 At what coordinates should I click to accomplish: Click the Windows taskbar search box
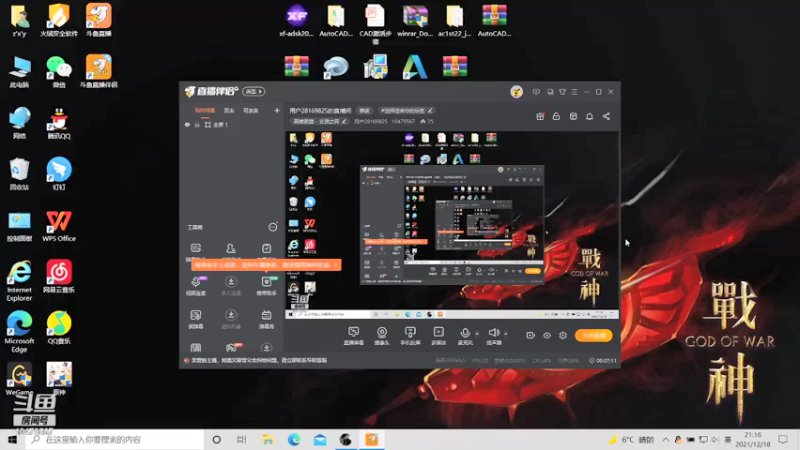pyautogui.click(x=114, y=439)
